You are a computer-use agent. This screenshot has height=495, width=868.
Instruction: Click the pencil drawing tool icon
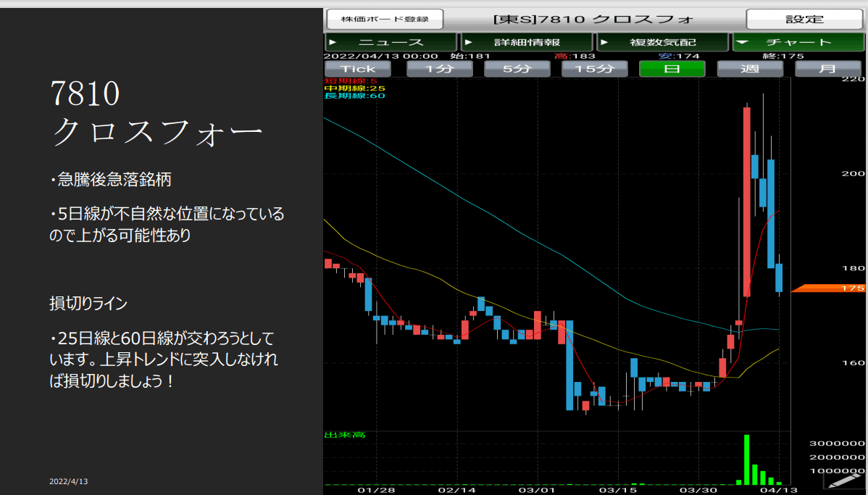tap(844, 480)
